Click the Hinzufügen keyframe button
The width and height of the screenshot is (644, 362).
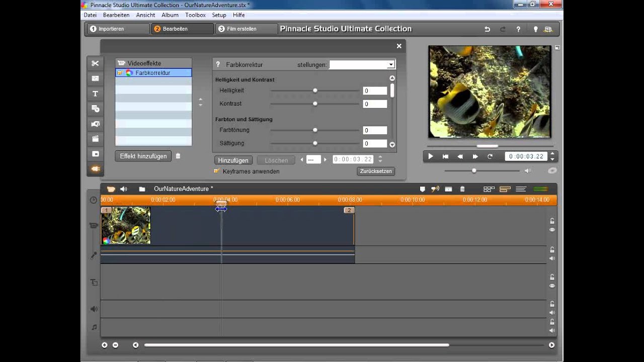233,160
